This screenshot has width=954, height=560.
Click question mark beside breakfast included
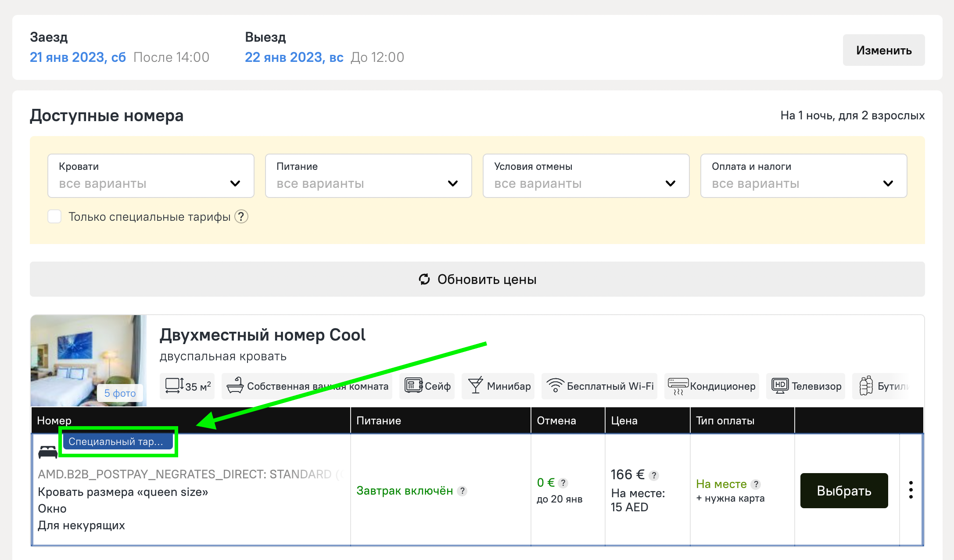pyautogui.click(x=462, y=491)
